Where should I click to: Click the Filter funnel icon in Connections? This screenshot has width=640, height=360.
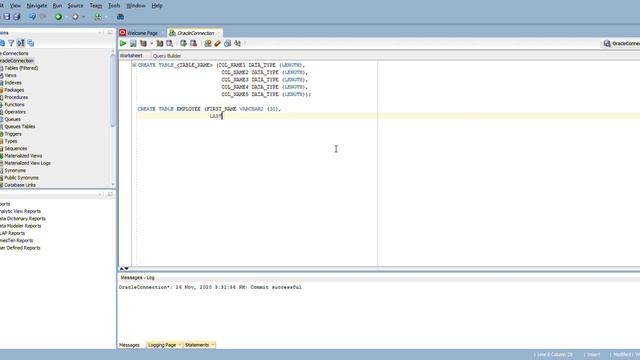(11, 43)
